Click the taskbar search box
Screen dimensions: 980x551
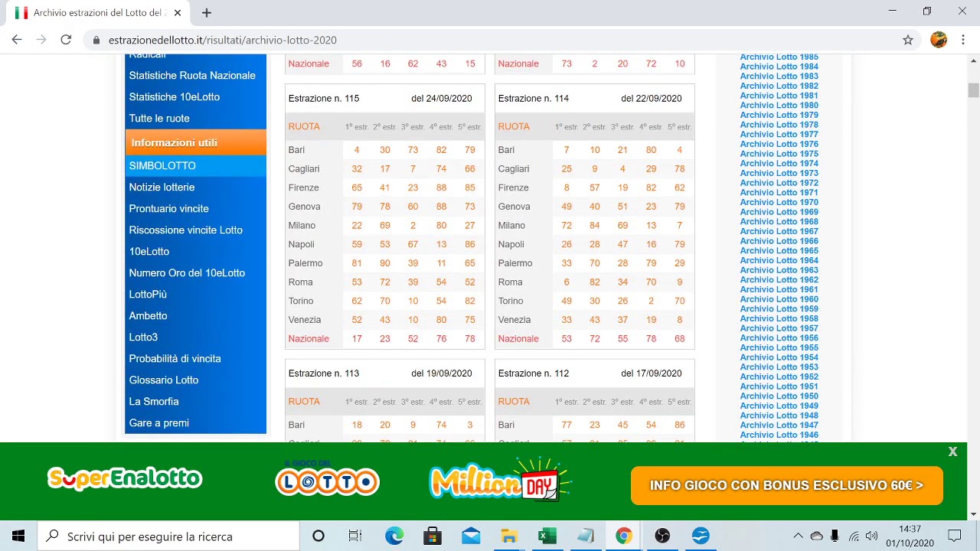click(x=168, y=536)
